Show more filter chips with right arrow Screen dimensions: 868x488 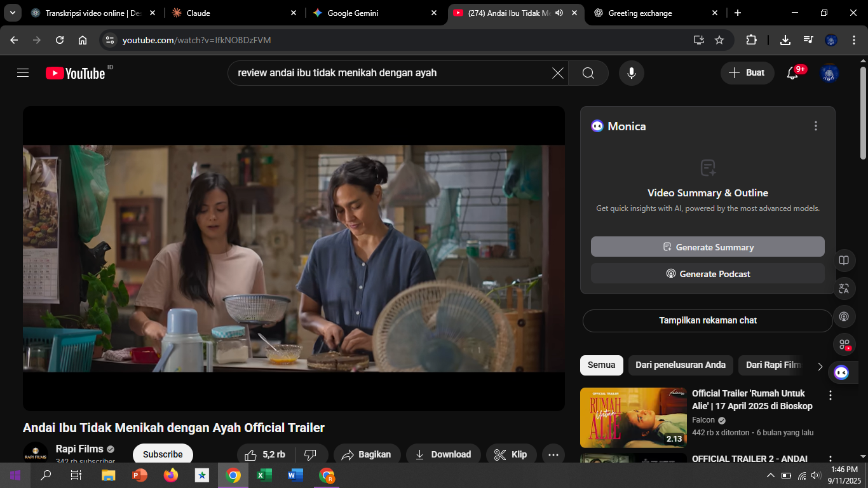[x=820, y=366]
